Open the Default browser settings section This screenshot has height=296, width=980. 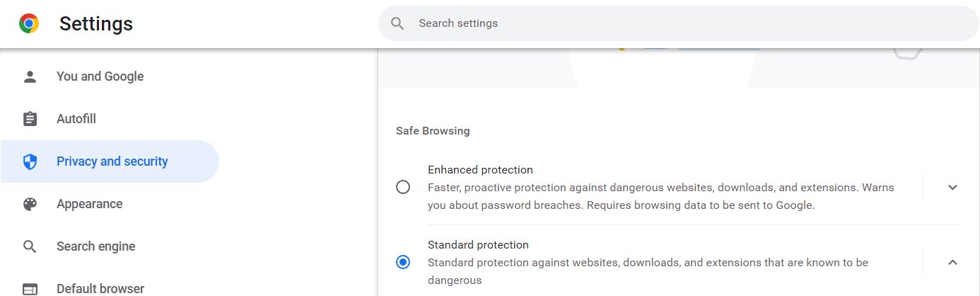[100, 289]
